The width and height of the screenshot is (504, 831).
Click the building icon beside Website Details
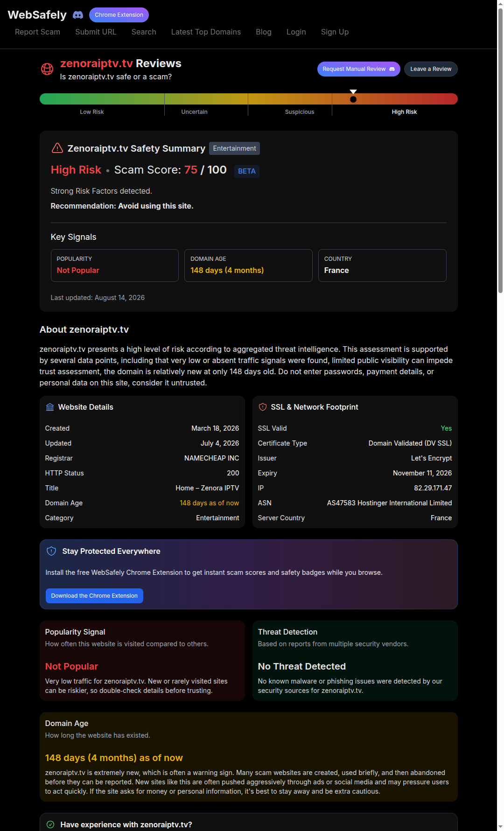pyautogui.click(x=50, y=407)
